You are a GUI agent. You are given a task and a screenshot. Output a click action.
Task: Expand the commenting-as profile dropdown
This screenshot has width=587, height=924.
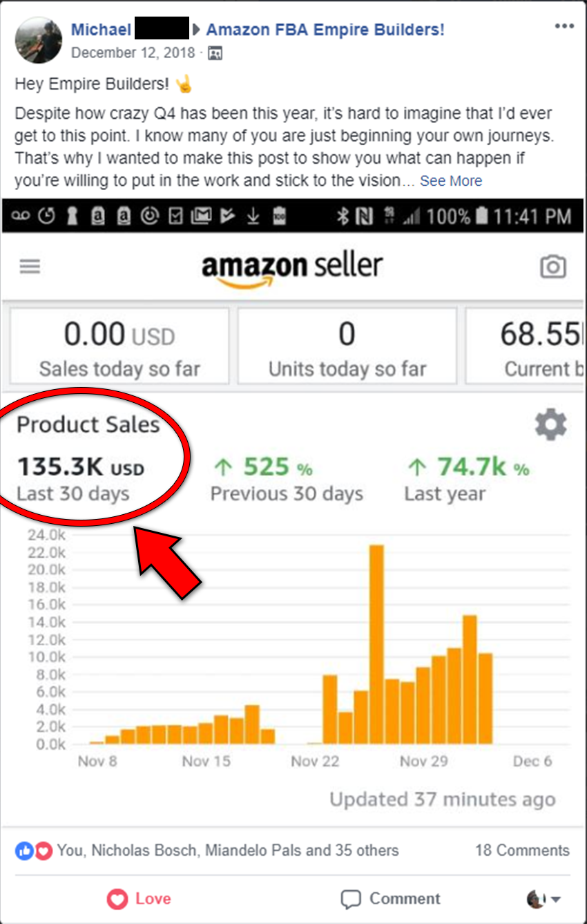tap(543, 898)
